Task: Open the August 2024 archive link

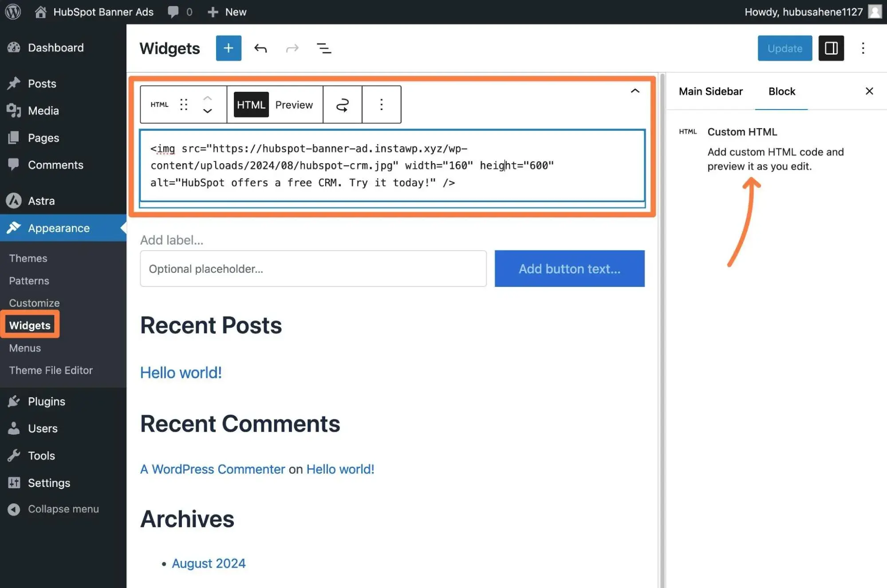Action: point(209,563)
